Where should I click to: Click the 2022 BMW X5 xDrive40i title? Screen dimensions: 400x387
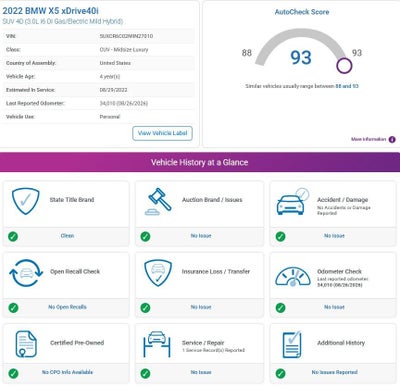(51, 11)
